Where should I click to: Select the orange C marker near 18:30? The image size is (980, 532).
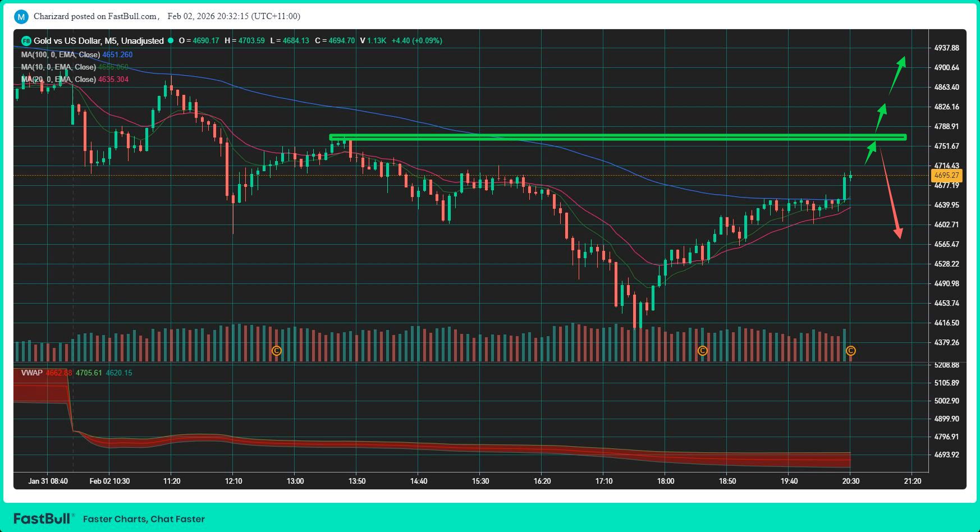(x=702, y=351)
